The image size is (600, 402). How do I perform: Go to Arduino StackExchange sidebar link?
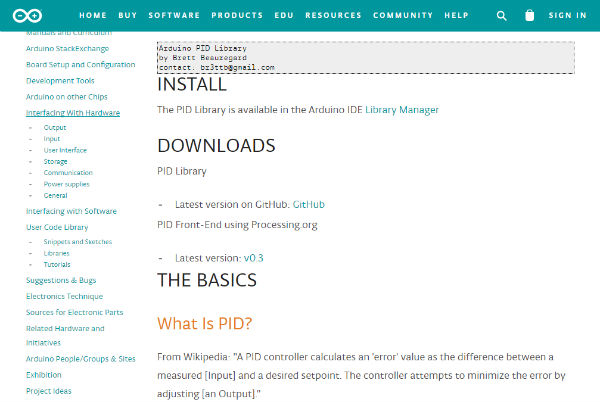click(68, 48)
